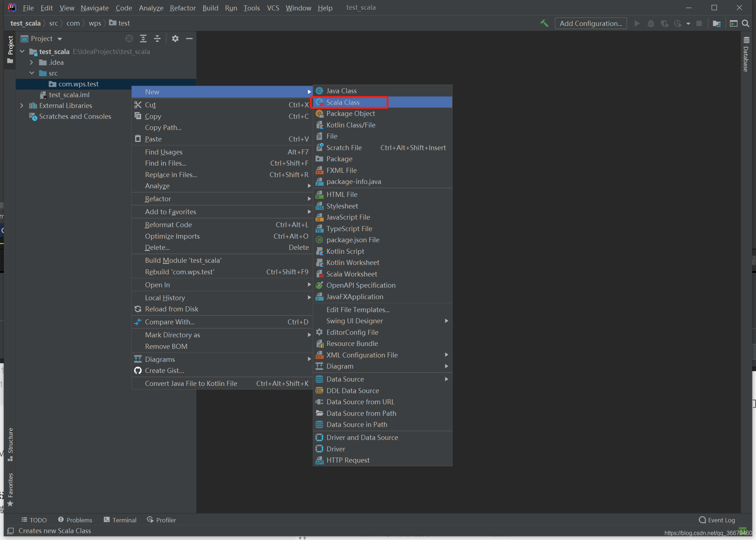The height and width of the screenshot is (540, 756).
Task: Click the Search Everywhere magnifier icon
Action: coord(746,23)
